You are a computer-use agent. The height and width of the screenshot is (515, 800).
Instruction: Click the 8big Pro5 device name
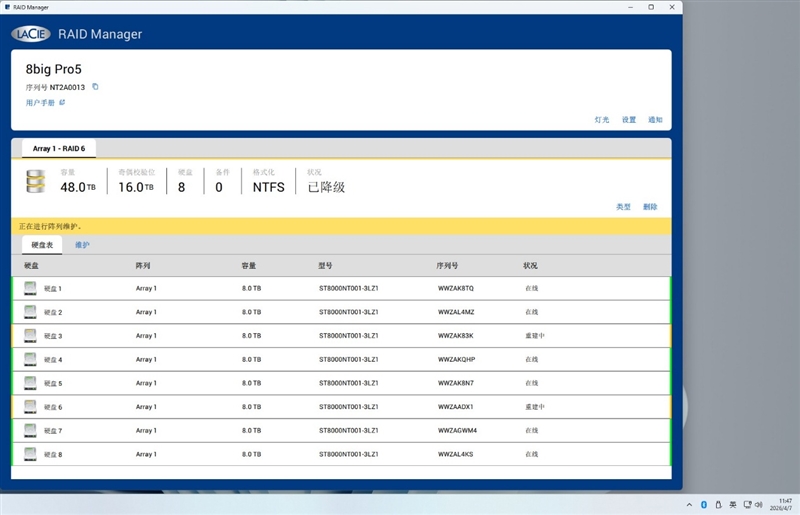click(54, 69)
